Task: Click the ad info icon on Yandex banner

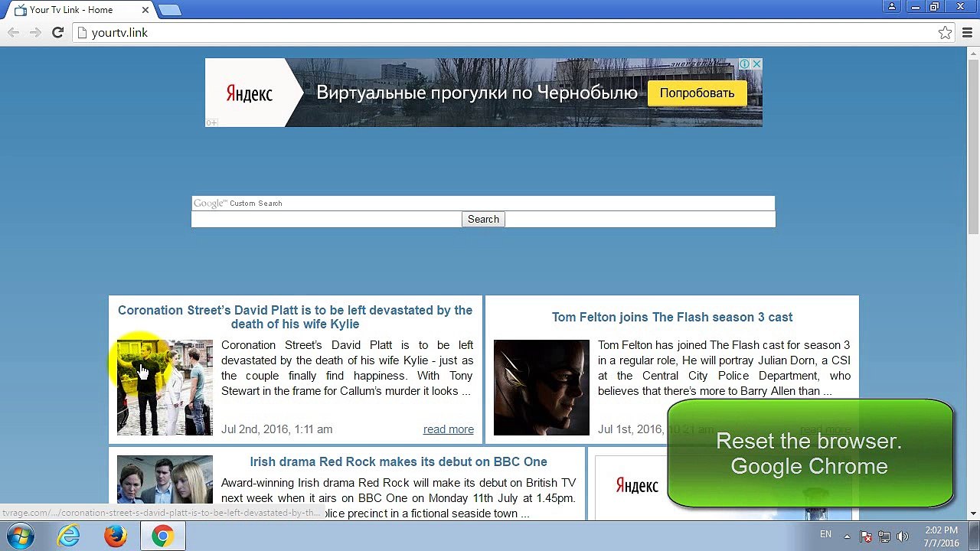Action: [744, 64]
